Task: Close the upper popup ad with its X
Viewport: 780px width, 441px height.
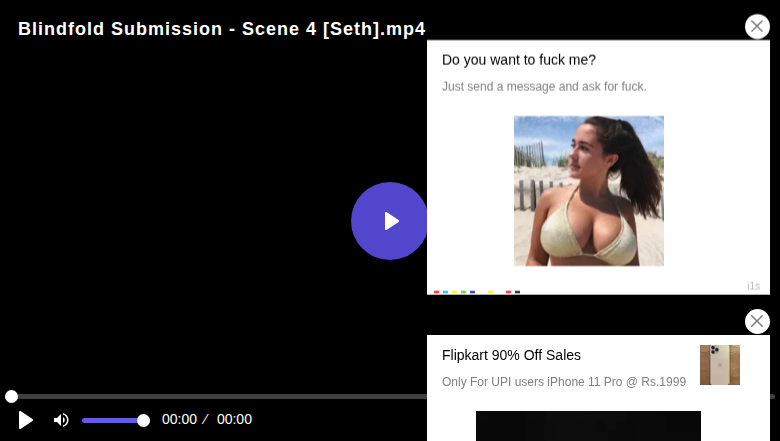Action: [757, 26]
